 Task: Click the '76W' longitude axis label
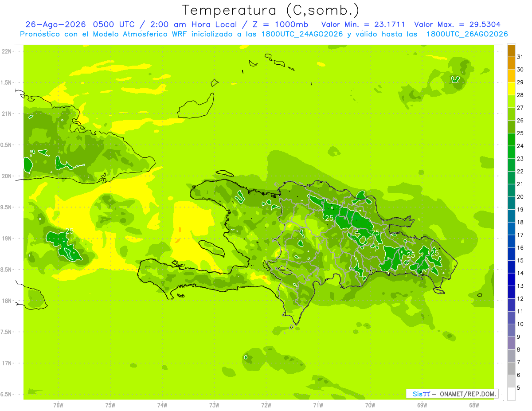pyautogui.click(x=58, y=405)
